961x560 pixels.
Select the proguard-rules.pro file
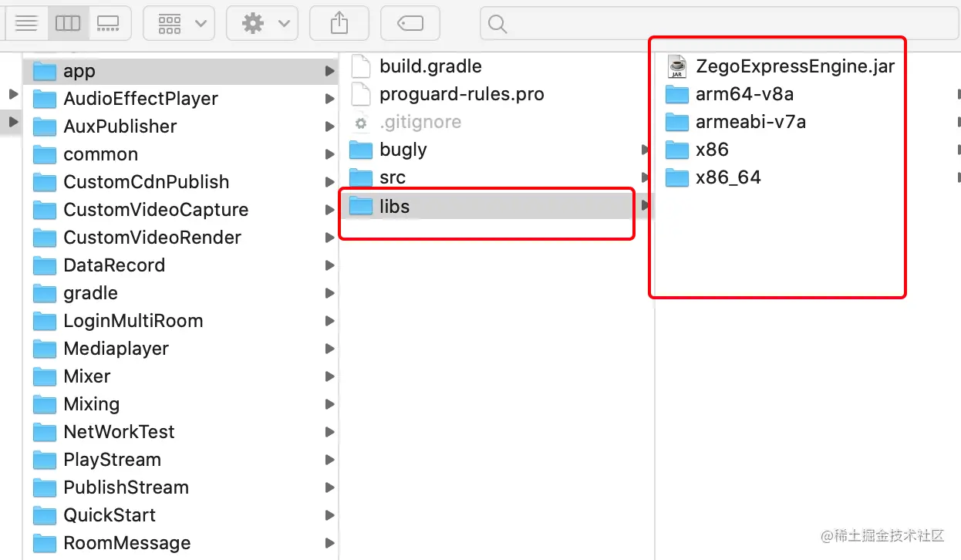(x=497, y=94)
